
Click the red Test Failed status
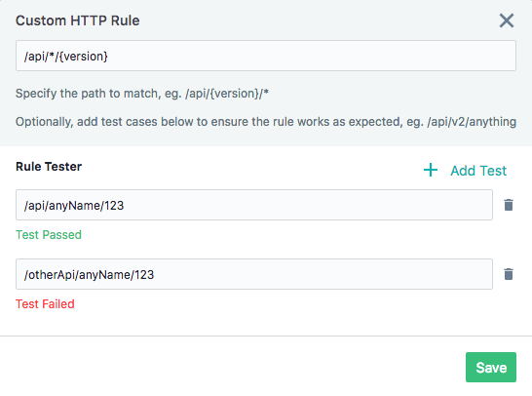click(45, 304)
